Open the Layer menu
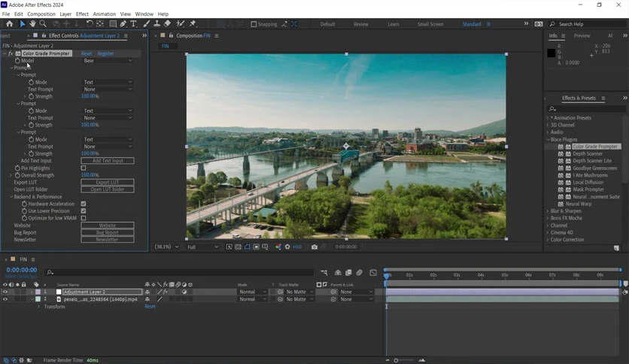 tap(65, 14)
